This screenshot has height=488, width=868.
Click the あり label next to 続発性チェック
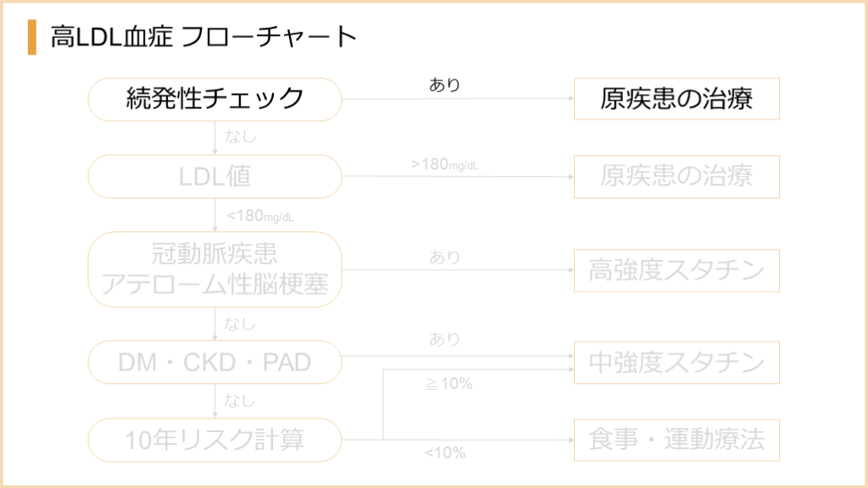point(444,85)
